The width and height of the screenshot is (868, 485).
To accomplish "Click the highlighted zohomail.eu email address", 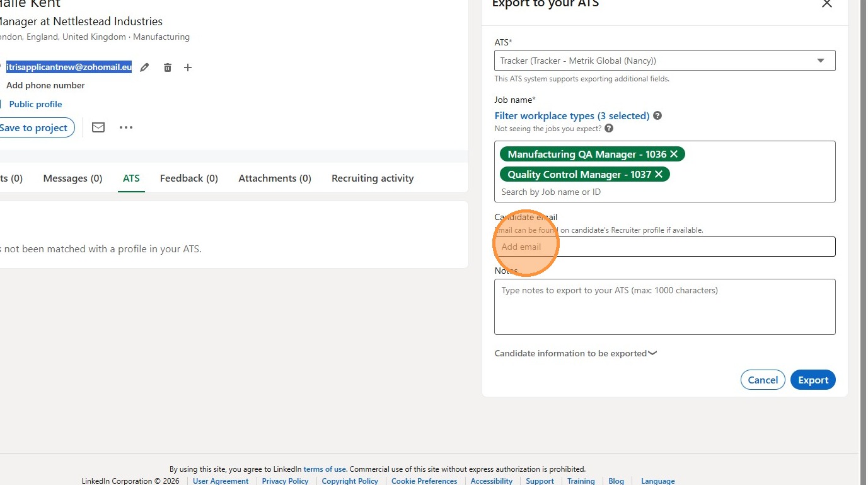I will (x=69, y=67).
